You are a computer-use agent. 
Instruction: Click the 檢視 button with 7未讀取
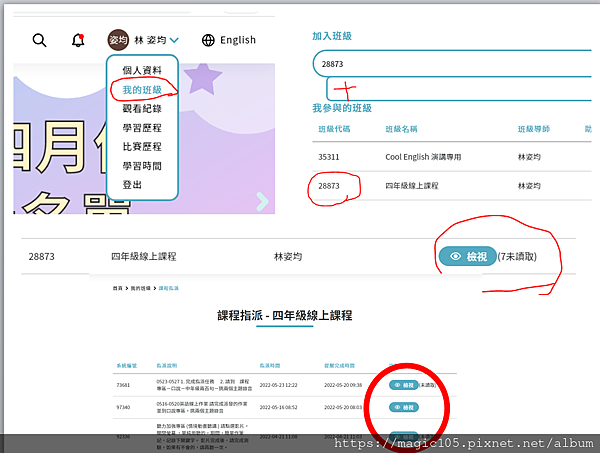(468, 256)
